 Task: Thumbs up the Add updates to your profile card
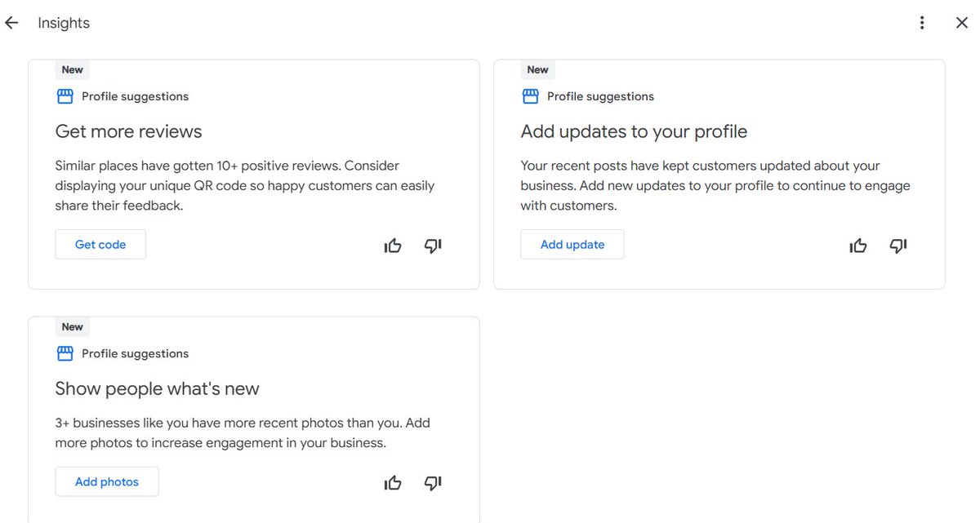tap(858, 245)
